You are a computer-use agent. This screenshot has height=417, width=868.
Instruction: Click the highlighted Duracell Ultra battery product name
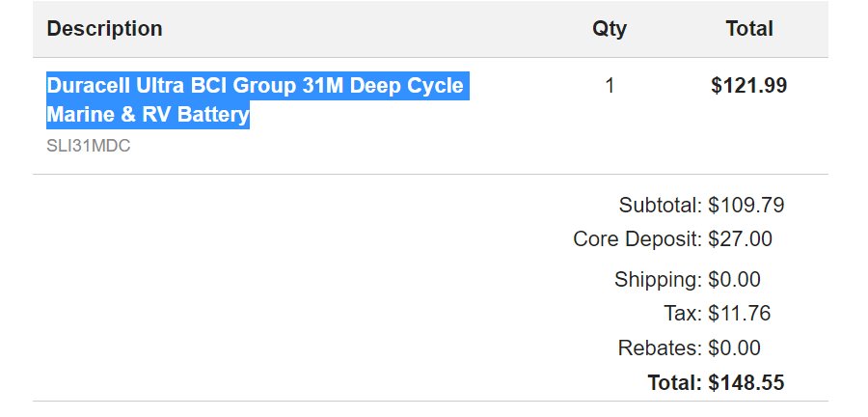pos(255,86)
